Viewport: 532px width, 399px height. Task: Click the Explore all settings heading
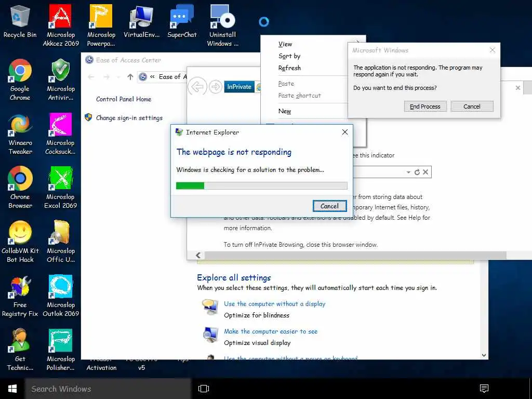pyautogui.click(x=234, y=277)
